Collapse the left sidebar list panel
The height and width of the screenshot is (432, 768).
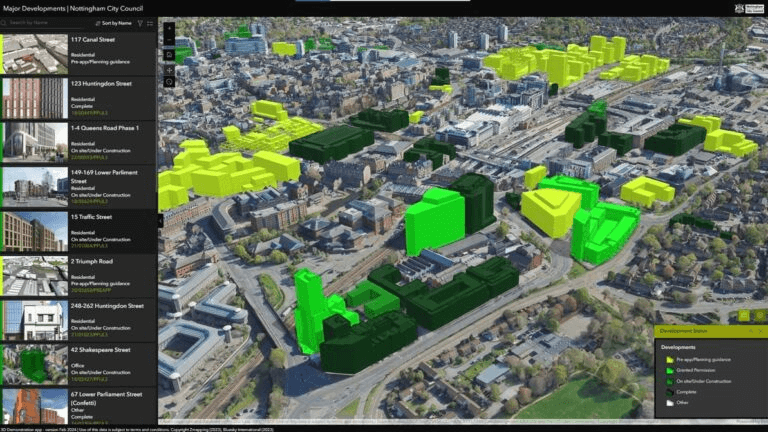160,220
